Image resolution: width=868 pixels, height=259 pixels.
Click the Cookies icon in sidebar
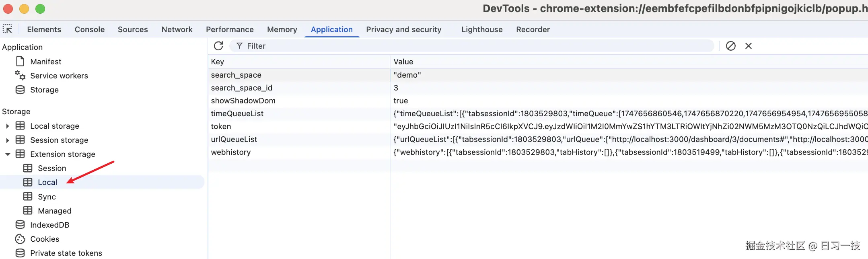[x=20, y=239]
